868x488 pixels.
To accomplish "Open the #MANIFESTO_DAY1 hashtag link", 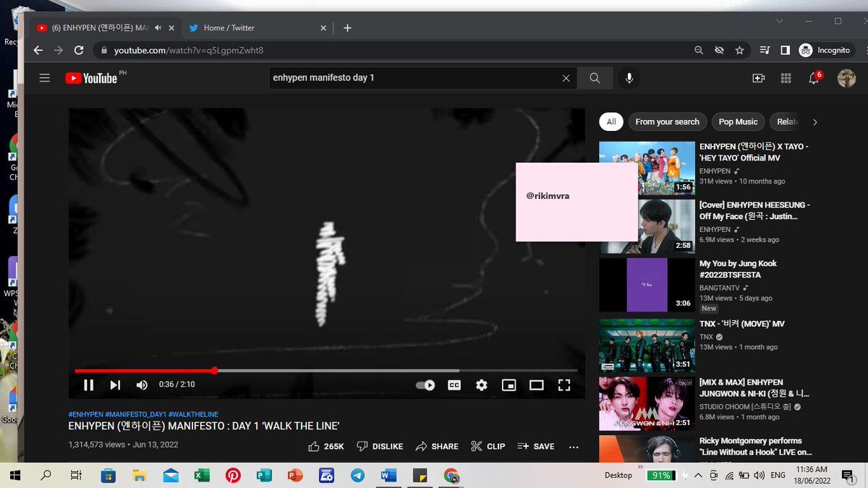I will 136,414.
